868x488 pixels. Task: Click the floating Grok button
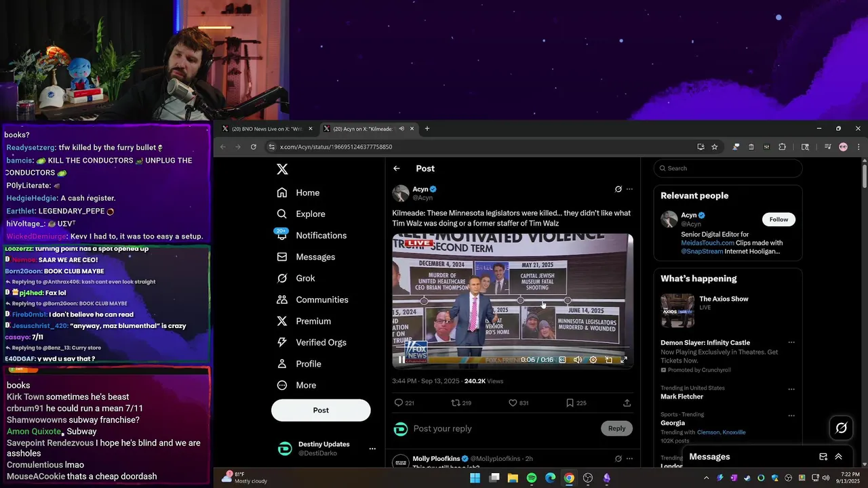(841, 428)
